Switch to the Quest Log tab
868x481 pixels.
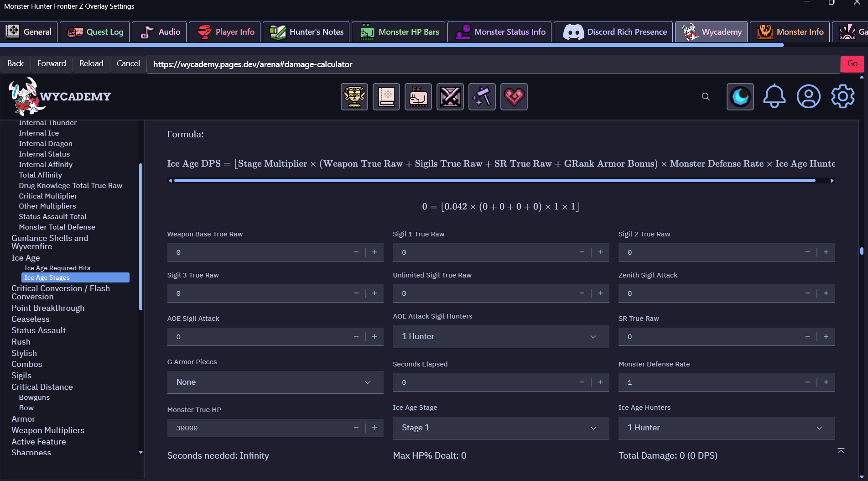[95, 31]
